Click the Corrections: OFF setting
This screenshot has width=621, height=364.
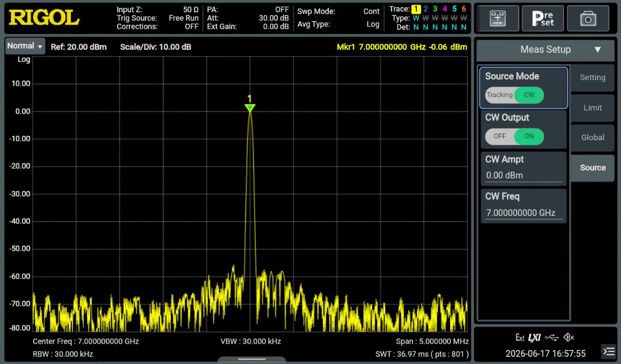[x=157, y=26]
